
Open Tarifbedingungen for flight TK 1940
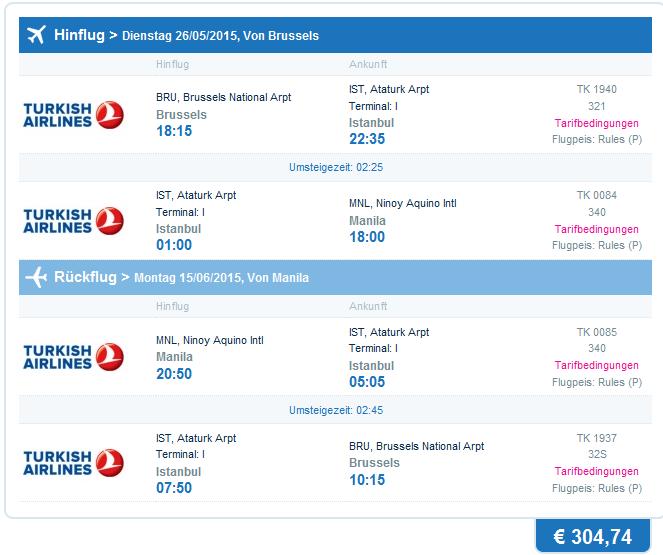point(597,123)
